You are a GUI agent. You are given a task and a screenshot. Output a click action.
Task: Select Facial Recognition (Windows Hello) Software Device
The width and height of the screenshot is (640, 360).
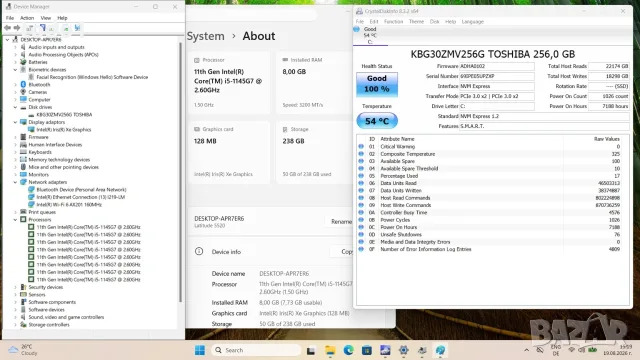(x=92, y=77)
